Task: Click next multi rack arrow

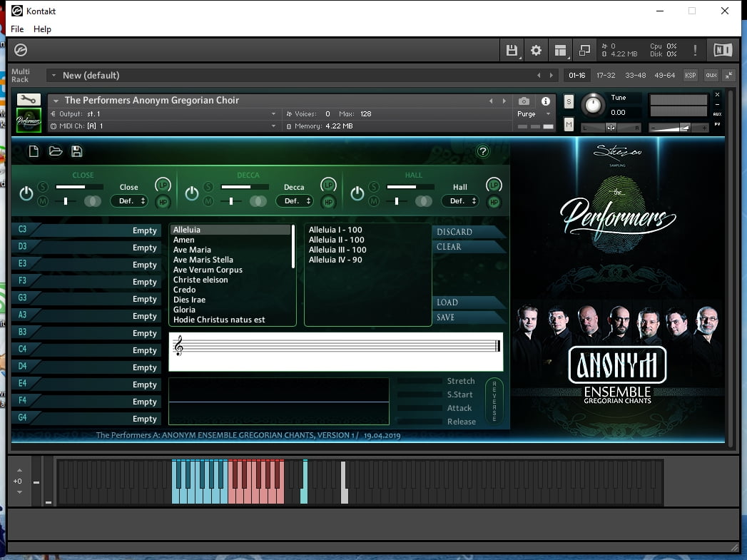Action: coord(552,75)
